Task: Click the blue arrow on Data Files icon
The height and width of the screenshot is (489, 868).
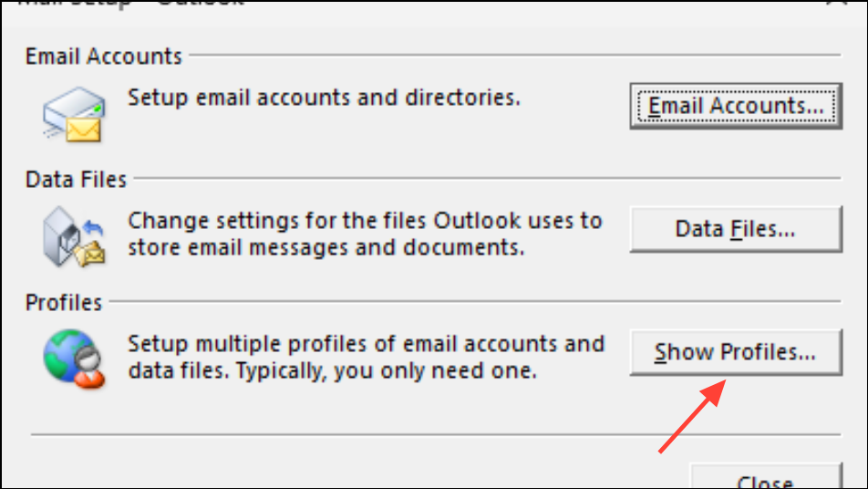Action: [x=94, y=227]
